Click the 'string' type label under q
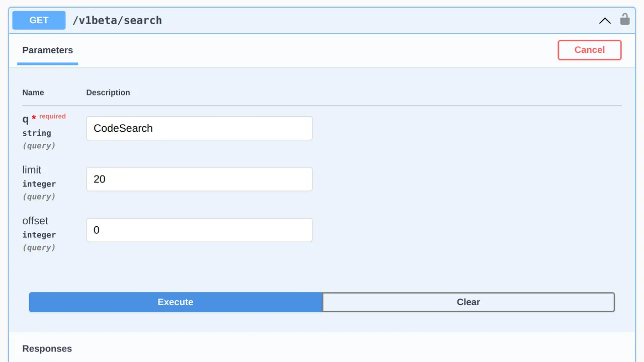This screenshot has height=362, width=644. click(x=37, y=133)
